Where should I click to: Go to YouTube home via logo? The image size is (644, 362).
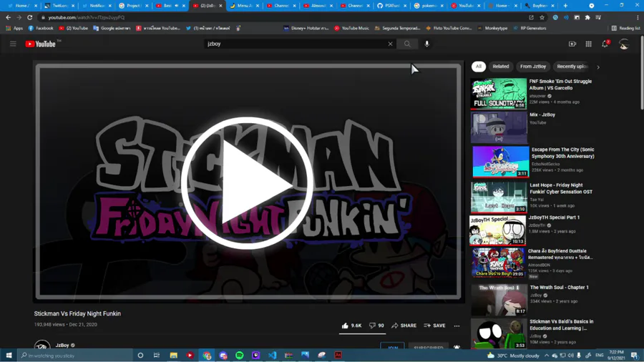pos(40,44)
